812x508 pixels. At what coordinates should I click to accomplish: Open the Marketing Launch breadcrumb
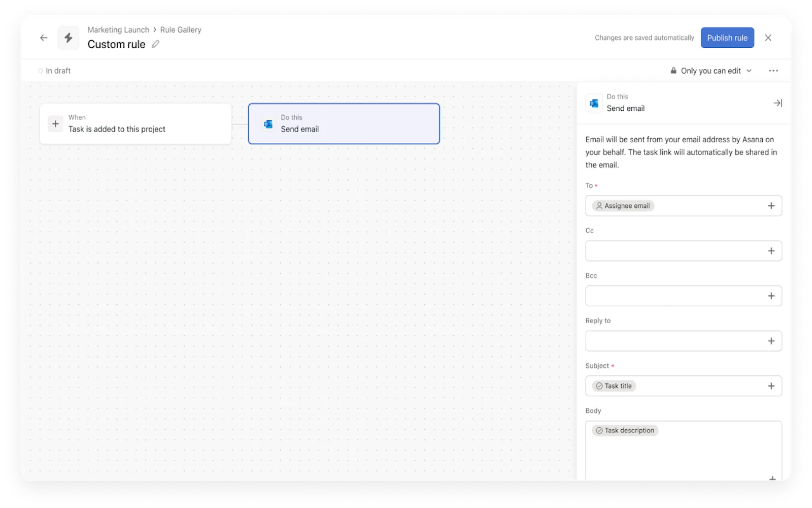[x=118, y=30]
